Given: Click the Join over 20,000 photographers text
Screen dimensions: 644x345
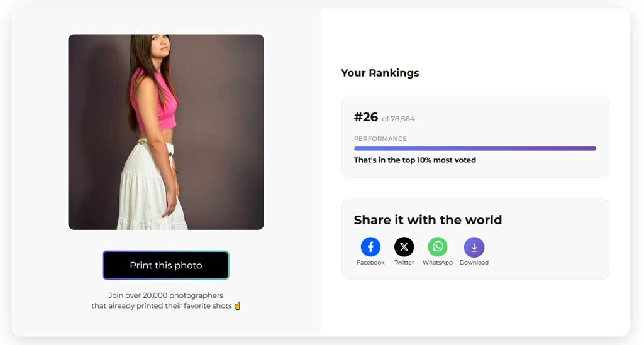Looking at the screenshot, I should pos(166,295).
